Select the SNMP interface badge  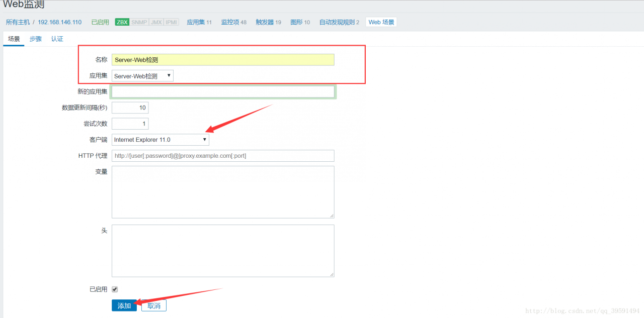138,22
